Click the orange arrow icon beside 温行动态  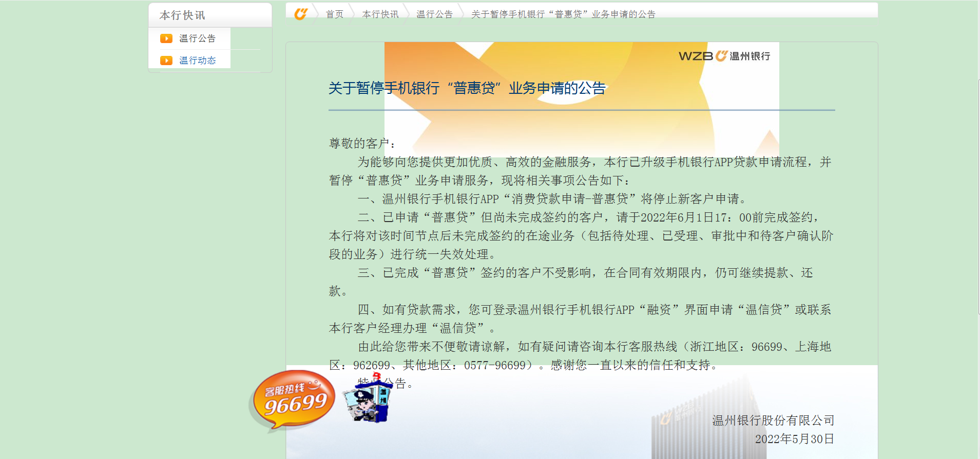[166, 61]
